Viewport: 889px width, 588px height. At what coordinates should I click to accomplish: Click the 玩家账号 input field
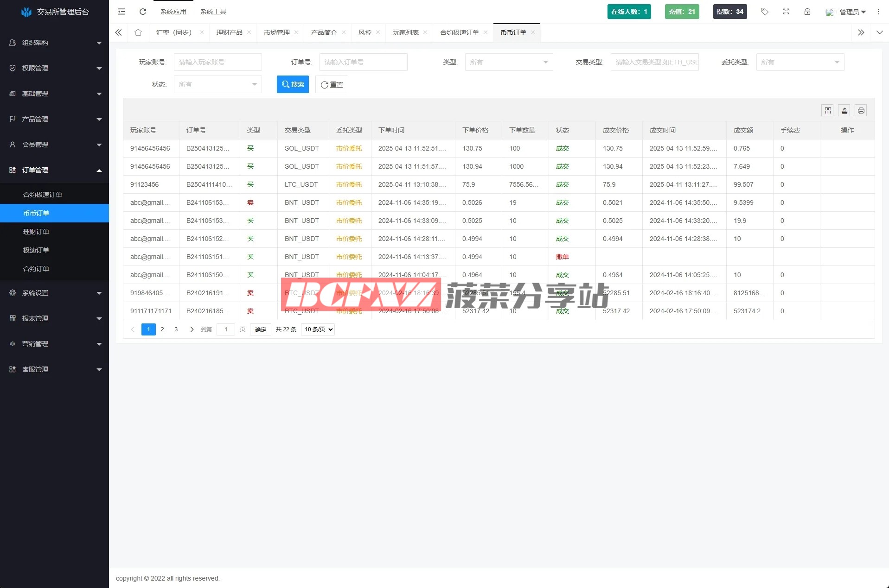pyautogui.click(x=217, y=62)
